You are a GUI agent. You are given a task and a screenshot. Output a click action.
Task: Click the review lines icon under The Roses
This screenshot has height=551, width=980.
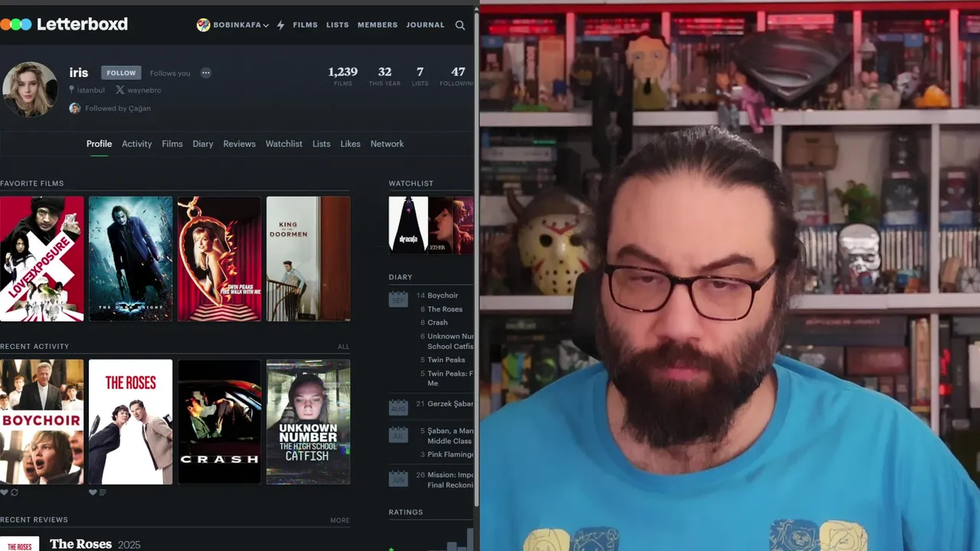coord(103,493)
